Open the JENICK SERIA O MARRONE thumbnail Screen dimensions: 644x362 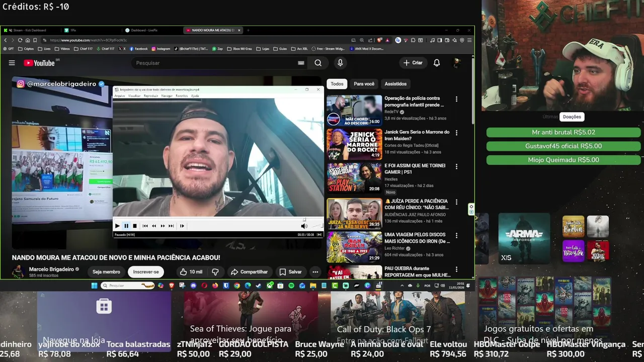tap(354, 144)
